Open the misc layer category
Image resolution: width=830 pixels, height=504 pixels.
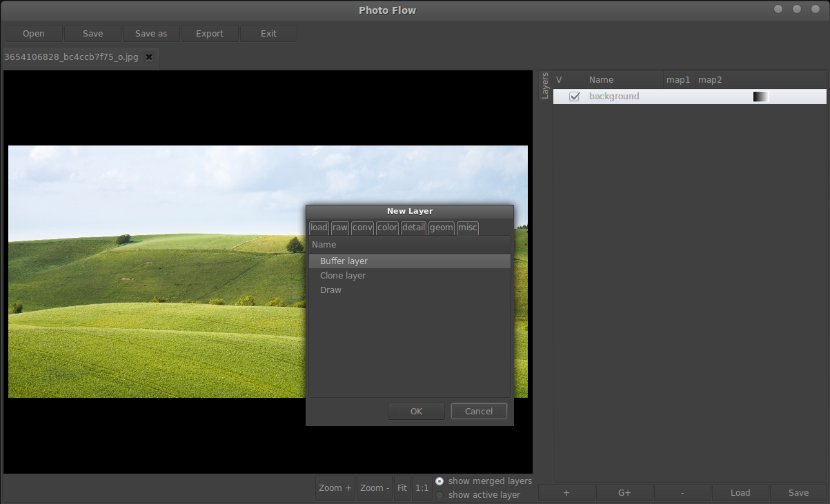click(467, 228)
